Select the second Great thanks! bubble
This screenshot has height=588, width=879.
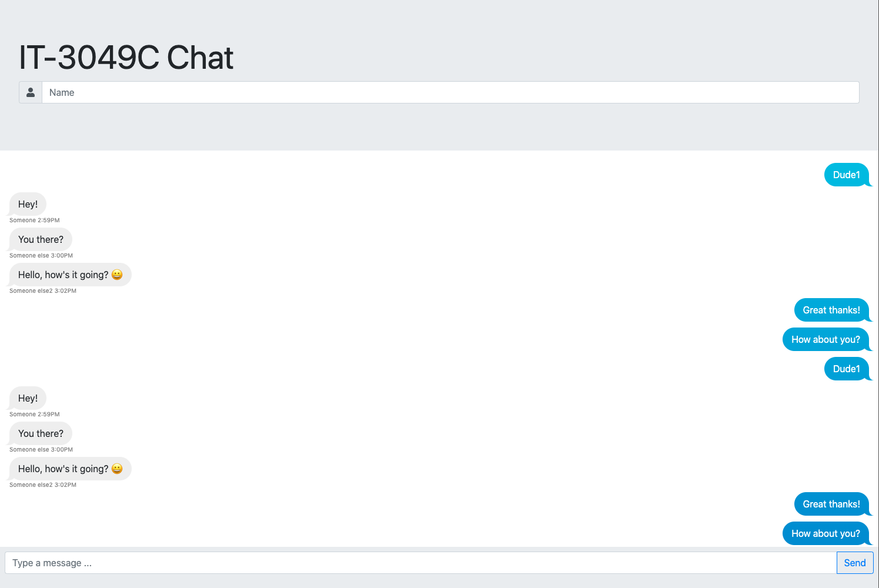[831, 504]
